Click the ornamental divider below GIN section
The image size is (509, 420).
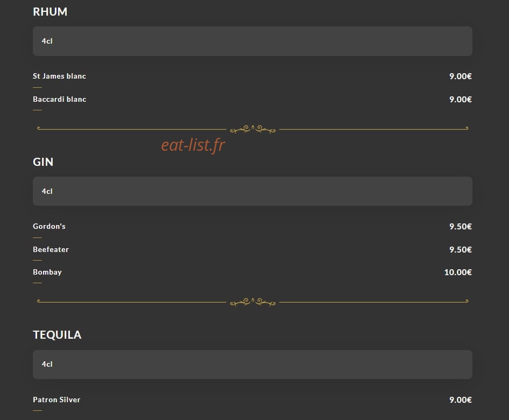(252, 302)
